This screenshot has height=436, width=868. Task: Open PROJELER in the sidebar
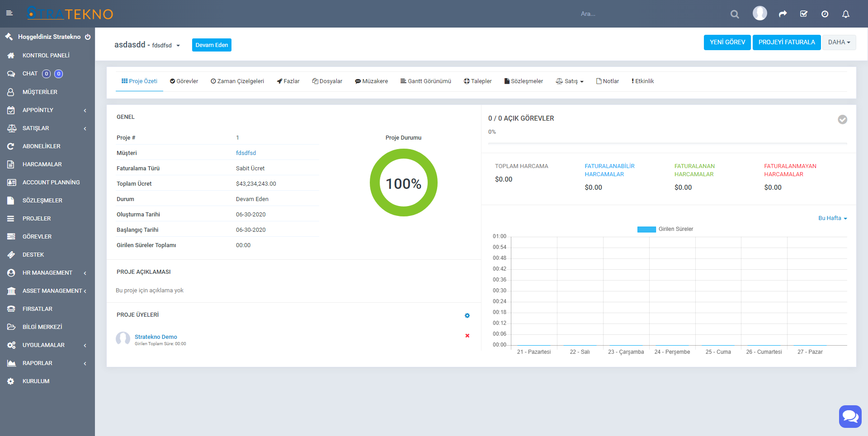pos(47,219)
